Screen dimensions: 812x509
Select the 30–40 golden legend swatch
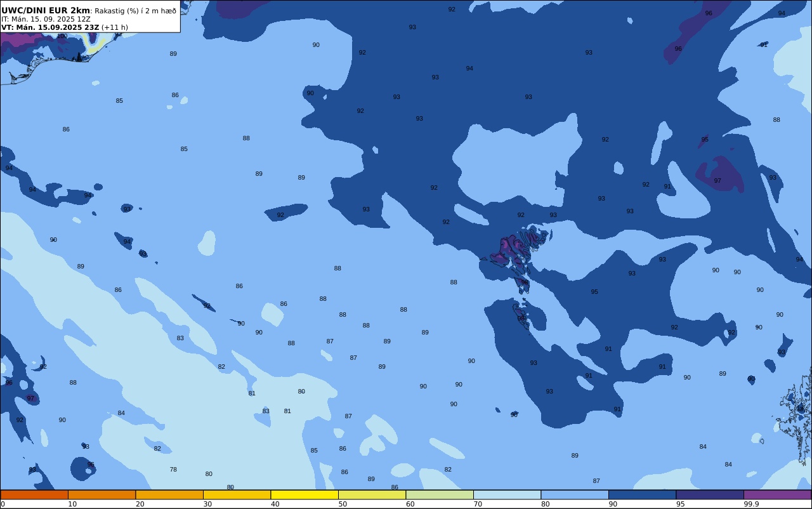[237, 494]
